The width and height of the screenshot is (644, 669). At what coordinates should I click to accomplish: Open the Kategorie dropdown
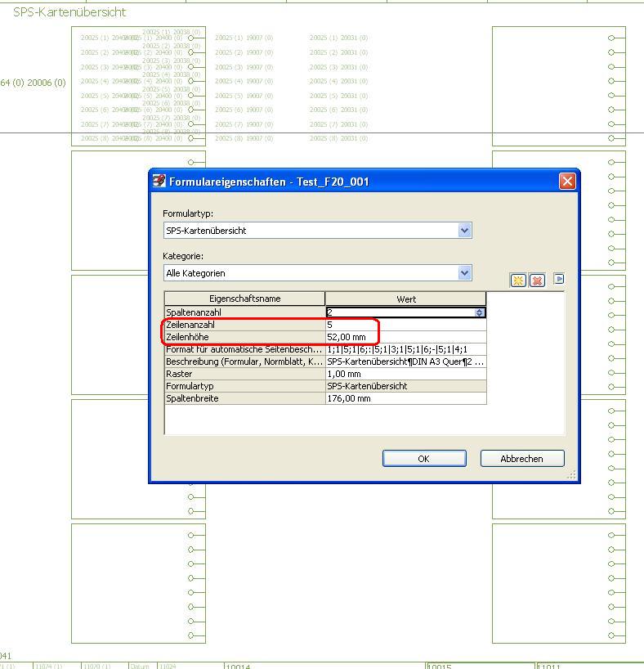(x=464, y=273)
